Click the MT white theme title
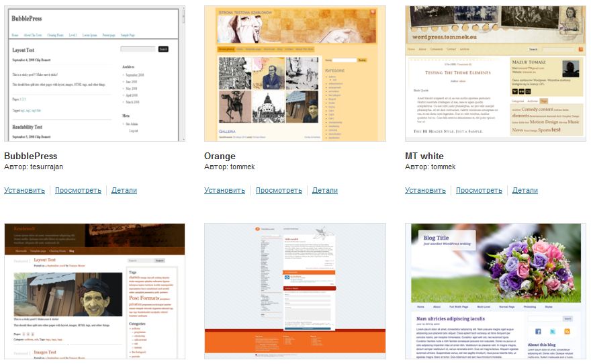This screenshot has height=364, width=591. point(424,156)
